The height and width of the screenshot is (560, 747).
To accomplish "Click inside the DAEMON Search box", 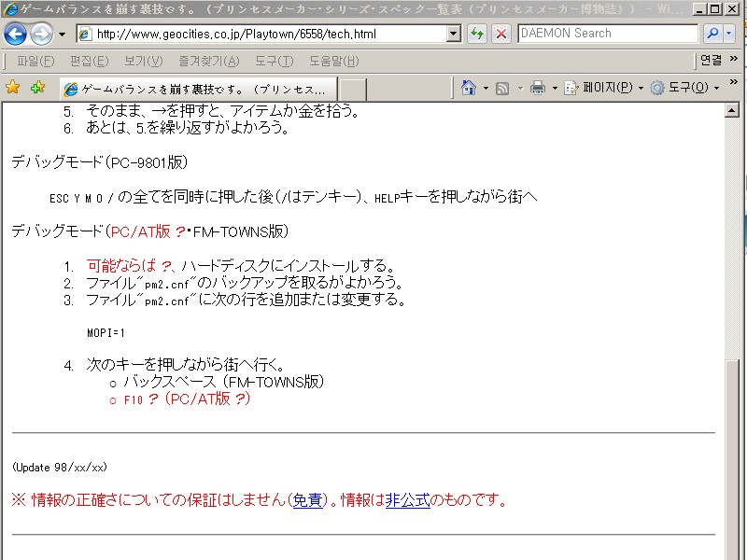I will 607,34.
